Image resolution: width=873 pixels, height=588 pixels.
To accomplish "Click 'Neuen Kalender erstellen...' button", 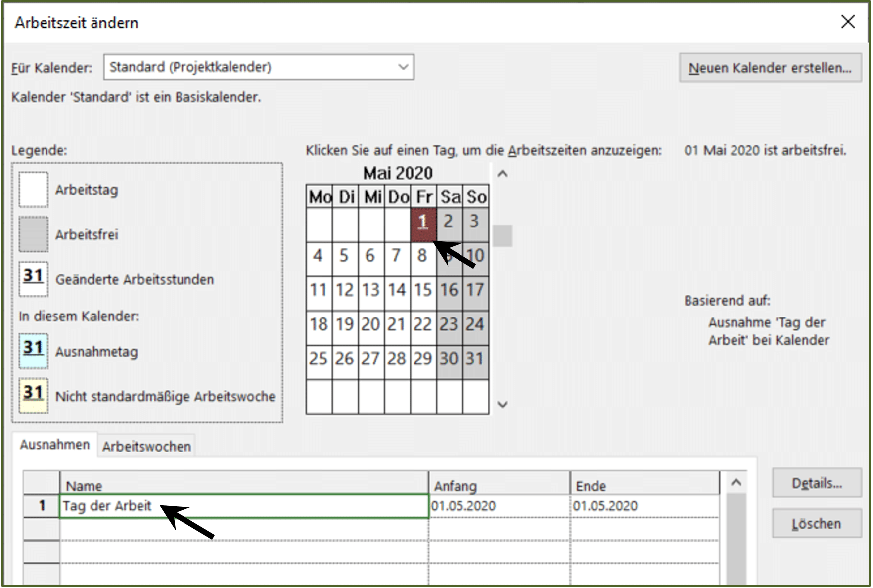I will pos(770,68).
